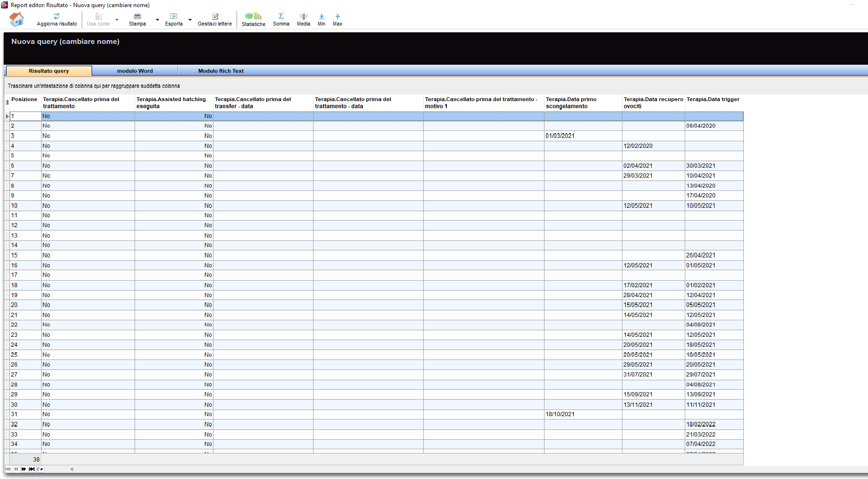The width and height of the screenshot is (868, 479).
Task: Click the application logo in the title bar
Action: point(5,5)
